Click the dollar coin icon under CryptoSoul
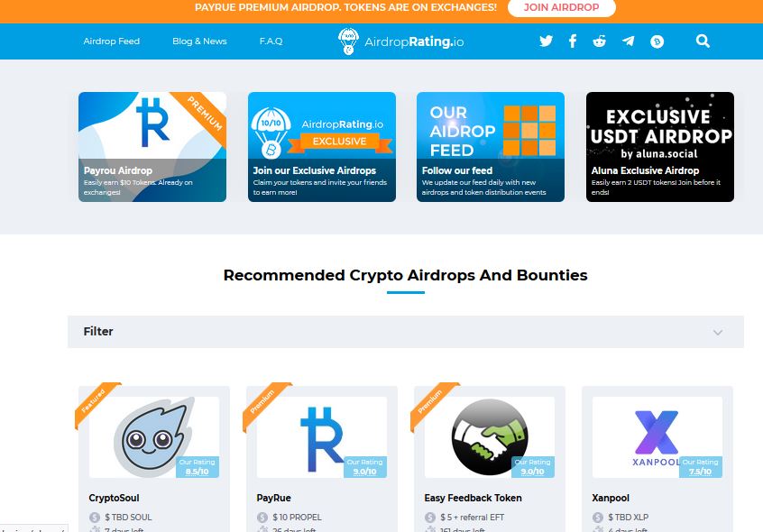 [x=95, y=518]
